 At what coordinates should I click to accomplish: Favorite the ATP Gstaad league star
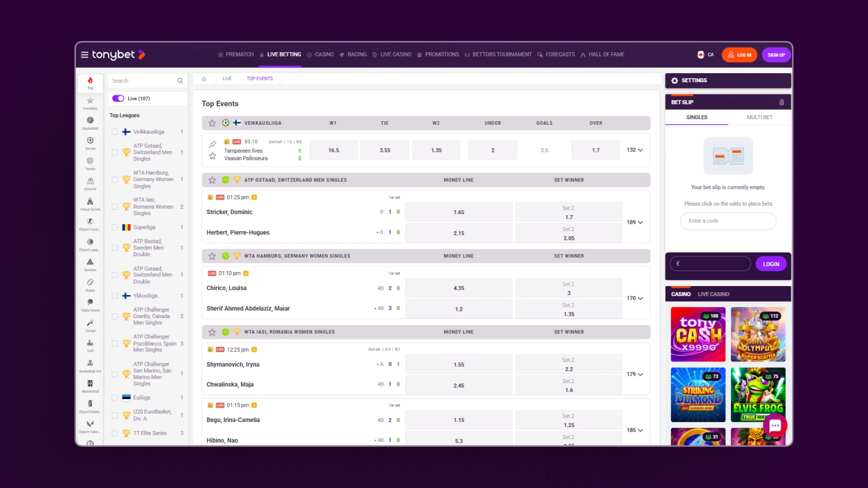point(212,180)
